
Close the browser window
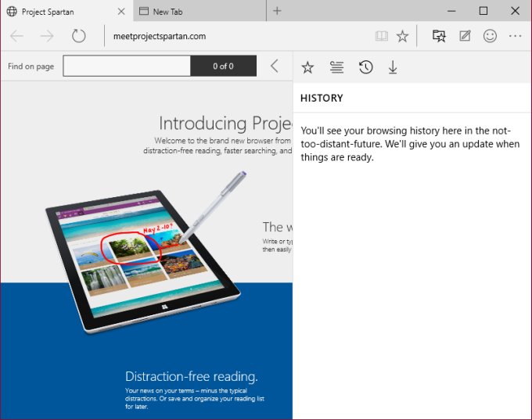click(515, 11)
